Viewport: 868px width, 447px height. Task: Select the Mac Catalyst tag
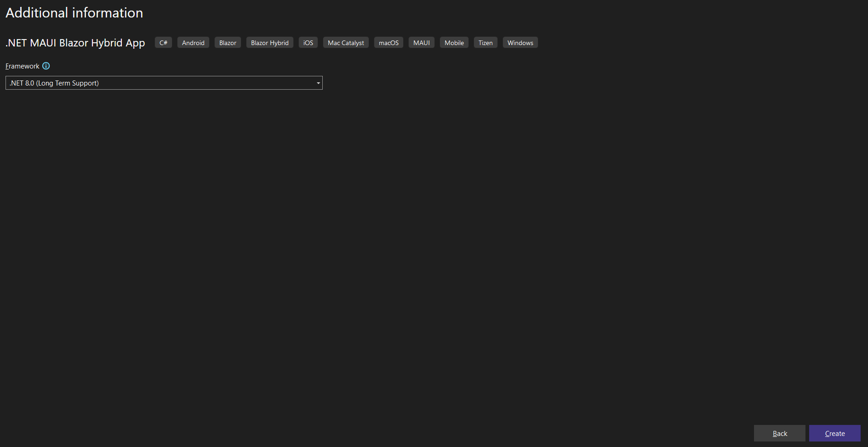tap(346, 42)
